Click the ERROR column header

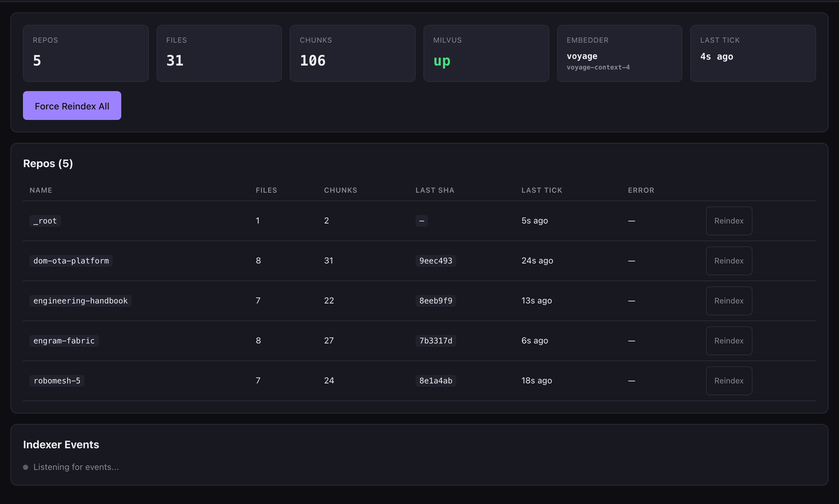tap(641, 191)
